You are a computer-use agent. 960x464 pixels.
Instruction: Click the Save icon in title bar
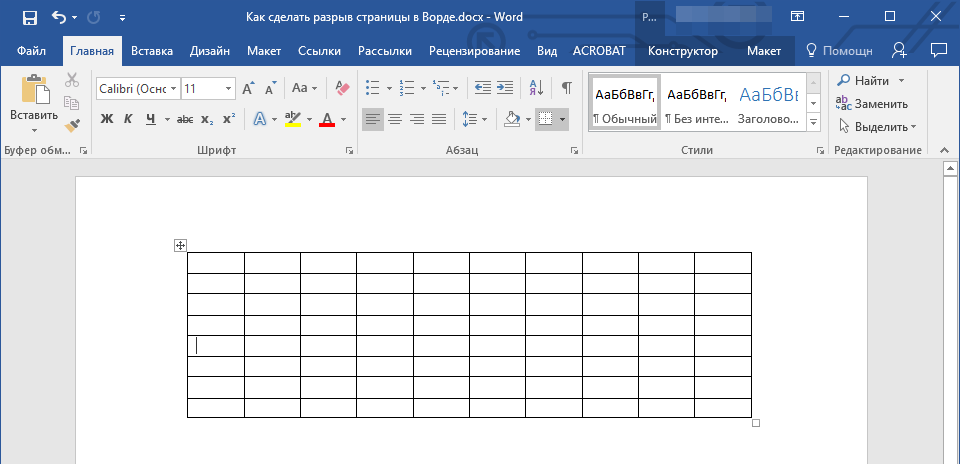tap(29, 17)
